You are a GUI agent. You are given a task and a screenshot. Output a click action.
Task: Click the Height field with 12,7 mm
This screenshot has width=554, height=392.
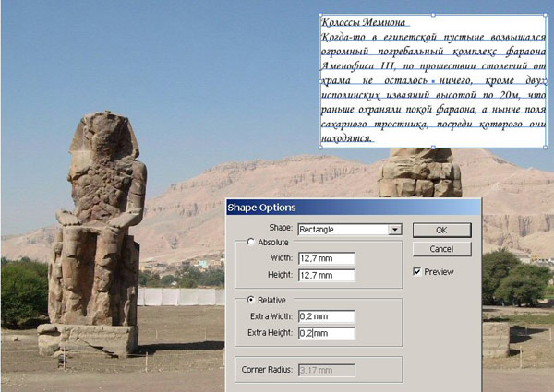tap(327, 275)
